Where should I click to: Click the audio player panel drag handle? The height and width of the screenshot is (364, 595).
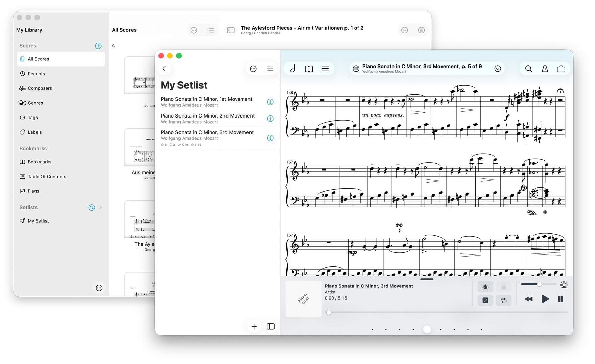coord(427,279)
